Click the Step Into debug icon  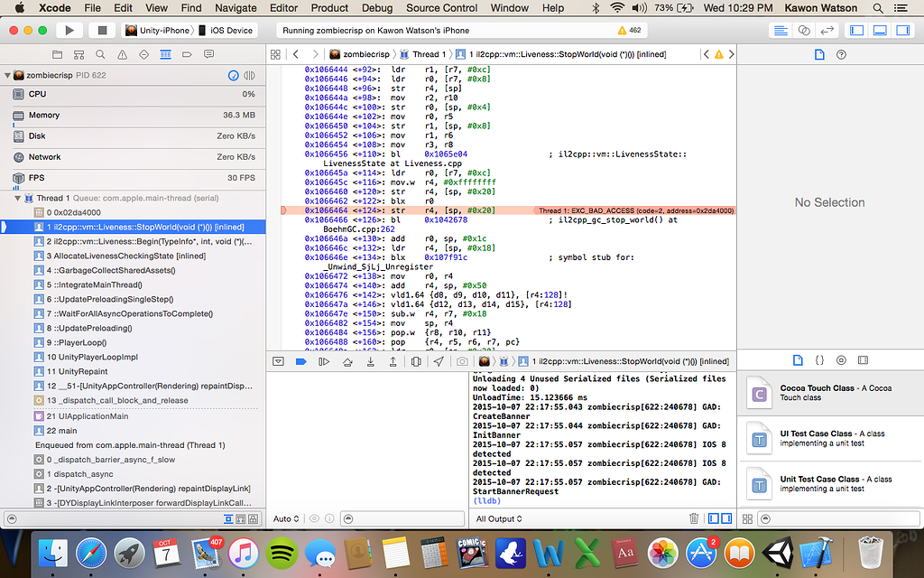tap(372, 361)
